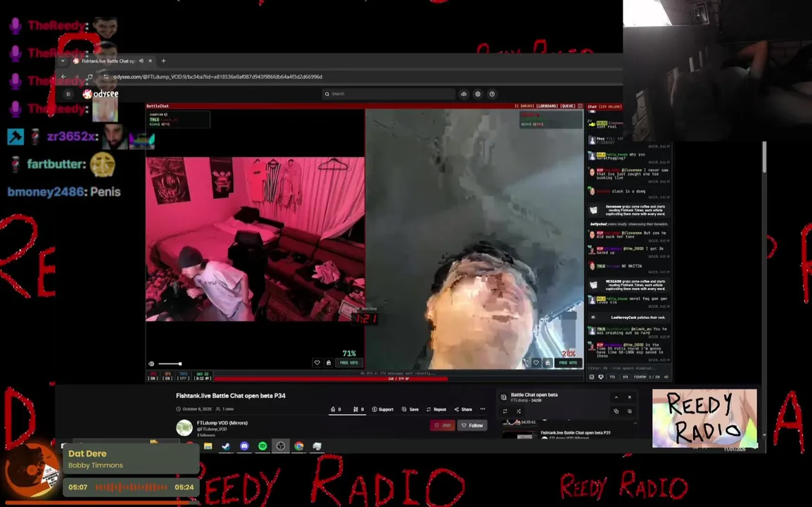This screenshot has width=812, height=507.
Task: Repost the Fishtank.live video
Action: (x=436, y=409)
